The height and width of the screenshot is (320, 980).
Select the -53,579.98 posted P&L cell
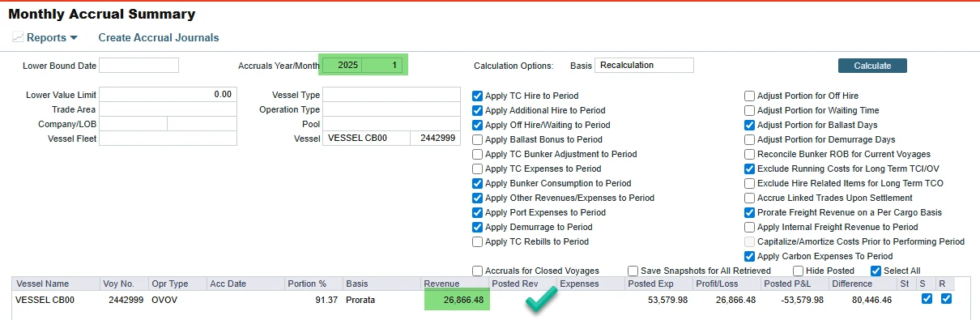(x=795, y=300)
